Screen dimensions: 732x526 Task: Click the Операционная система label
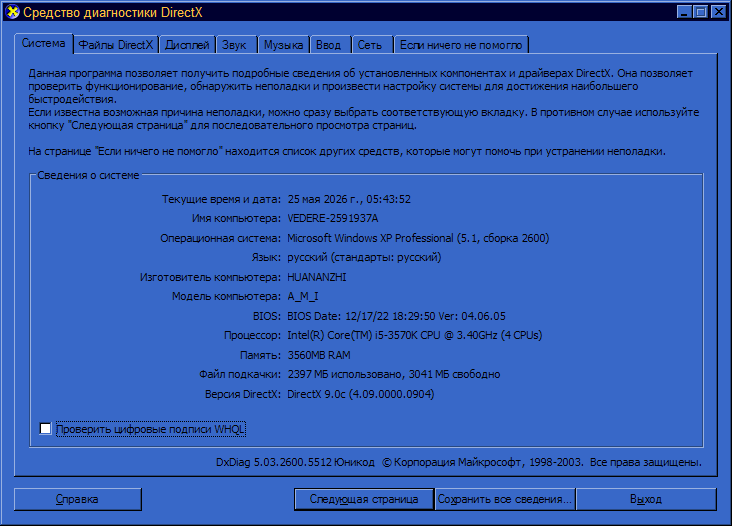[221, 238]
